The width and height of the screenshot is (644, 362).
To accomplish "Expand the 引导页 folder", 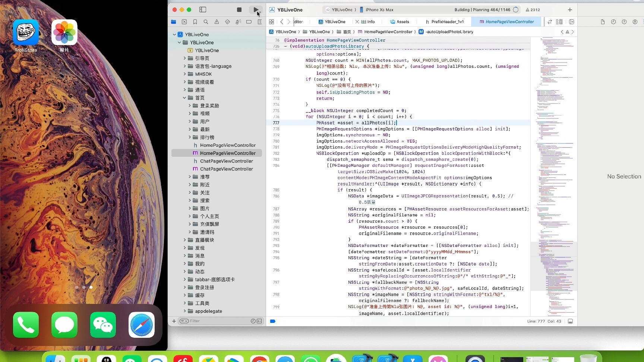I will (184, 58).
